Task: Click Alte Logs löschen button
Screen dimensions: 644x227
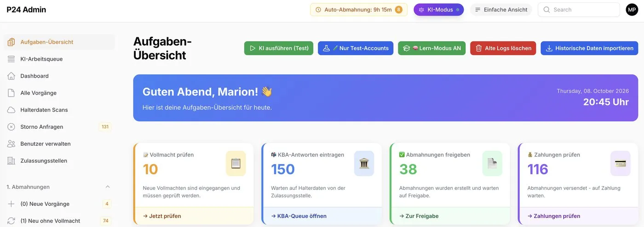Action: pos(503,48)
